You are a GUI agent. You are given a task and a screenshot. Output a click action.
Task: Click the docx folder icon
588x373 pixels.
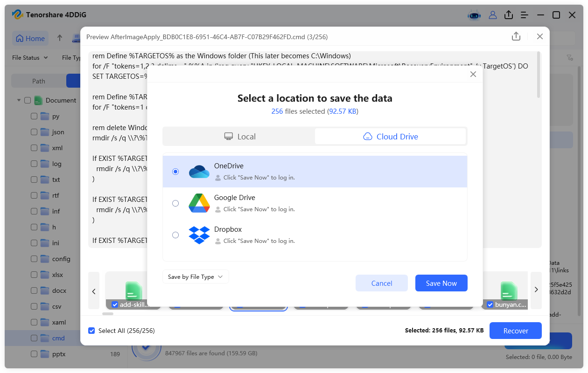pyautogui.click(x=45, y=290)
